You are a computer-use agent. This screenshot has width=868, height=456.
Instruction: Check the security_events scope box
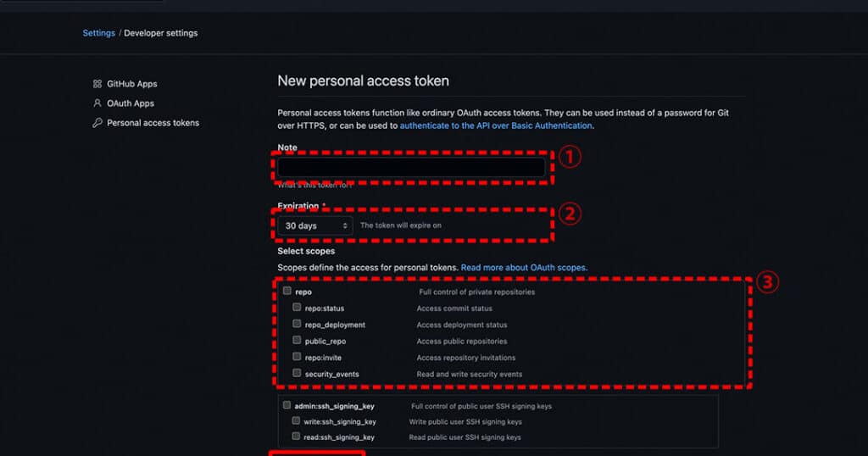click(297, 374)
